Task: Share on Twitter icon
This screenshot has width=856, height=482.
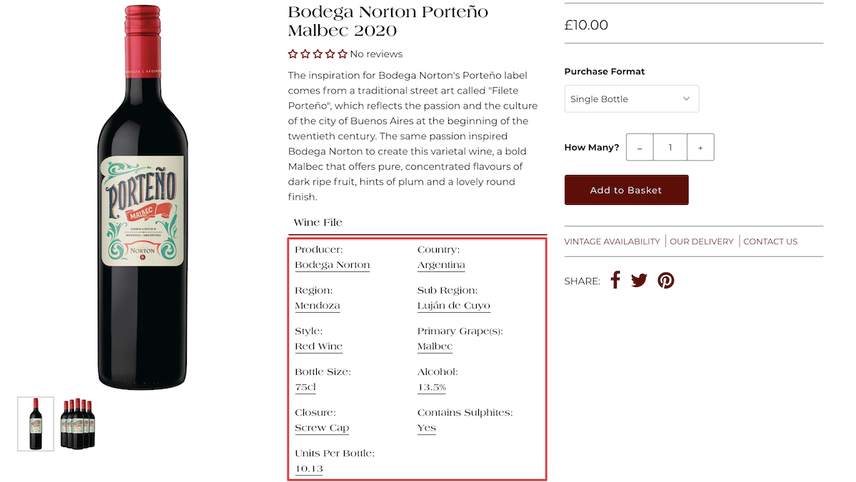Action: point(639,280)
